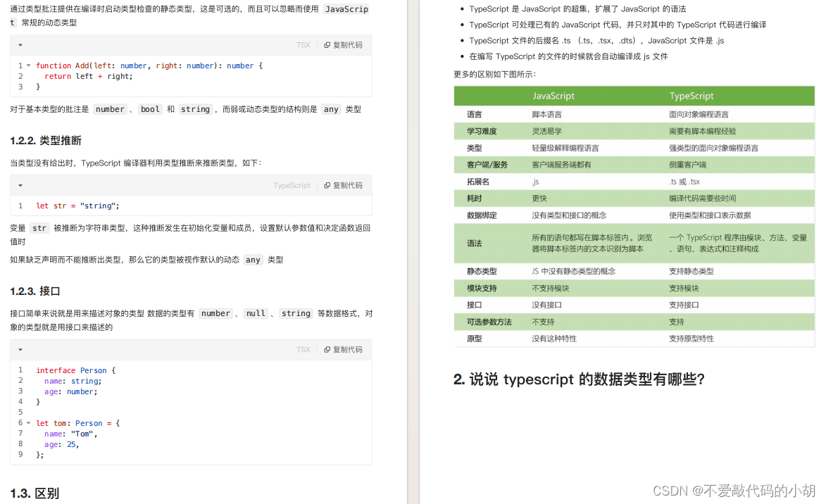
Task: Click the 面向对象编程语言 cell in the 语言 row
Action: point(699,114)
